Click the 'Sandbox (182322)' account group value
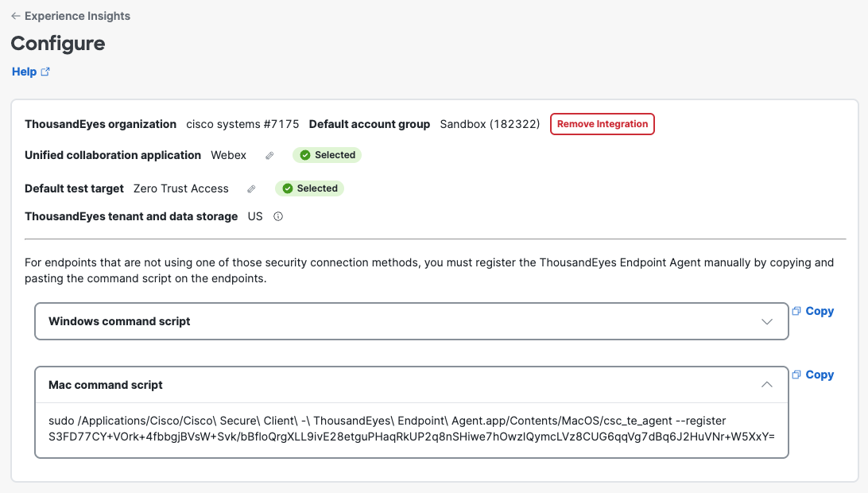 pos(490,124)
